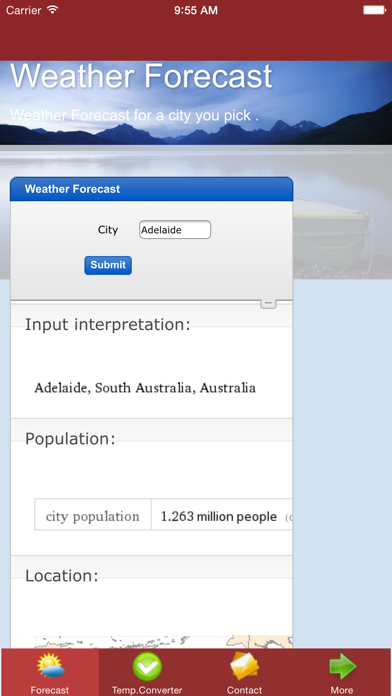
Task: Tap the yellow envelope Contact icon
Action: [x=244, y=667]
